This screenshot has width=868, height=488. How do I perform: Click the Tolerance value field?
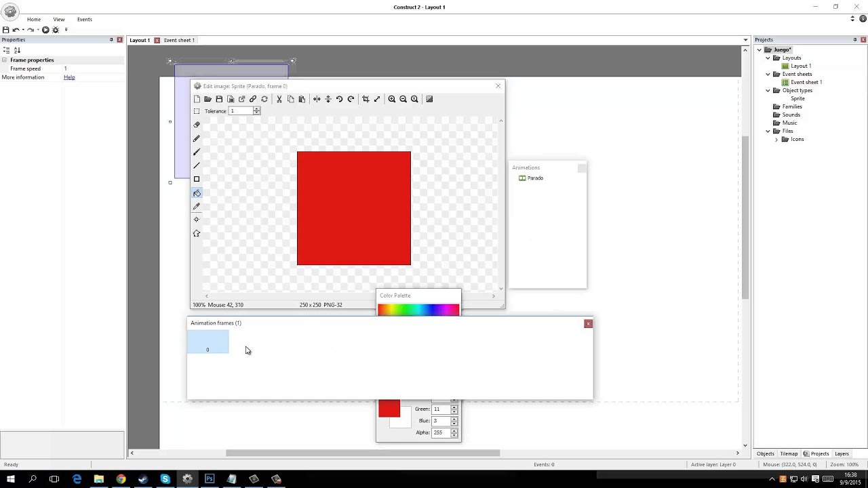click(241, 111)
